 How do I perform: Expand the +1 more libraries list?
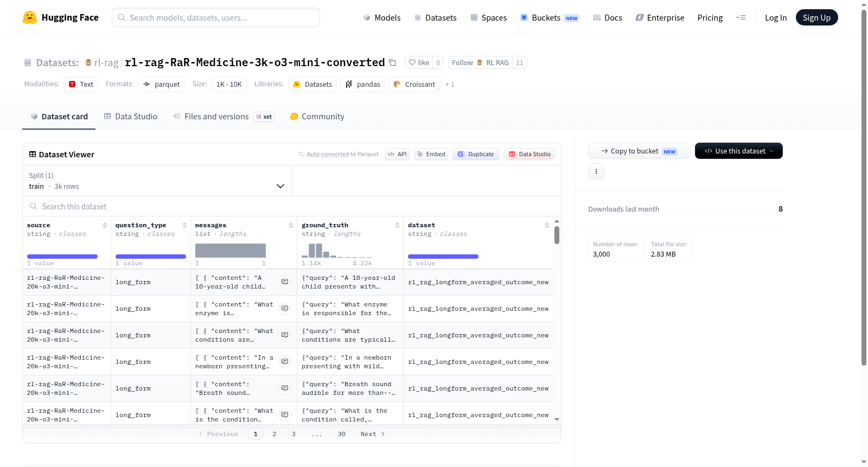450,85
